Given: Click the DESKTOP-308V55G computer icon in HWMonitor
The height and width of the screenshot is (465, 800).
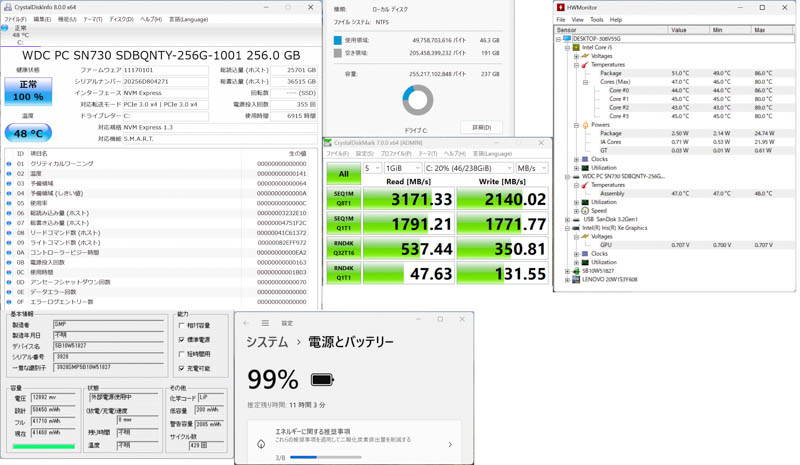Looking at the screenshot, I should [566, 39].
